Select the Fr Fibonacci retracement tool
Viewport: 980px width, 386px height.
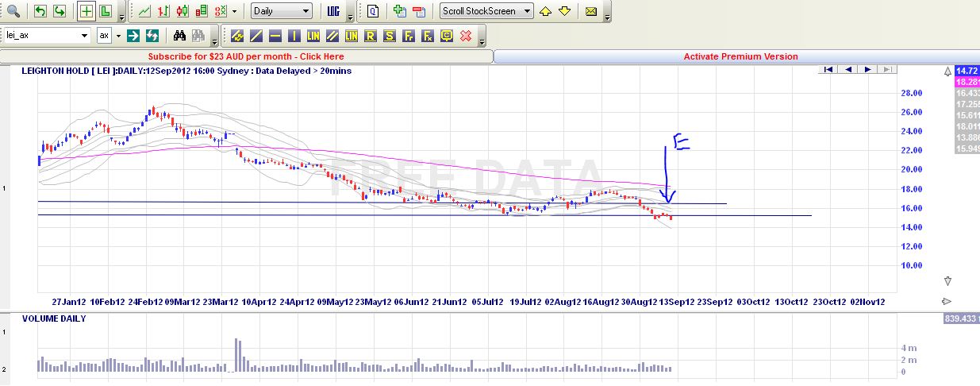point(409,36)
